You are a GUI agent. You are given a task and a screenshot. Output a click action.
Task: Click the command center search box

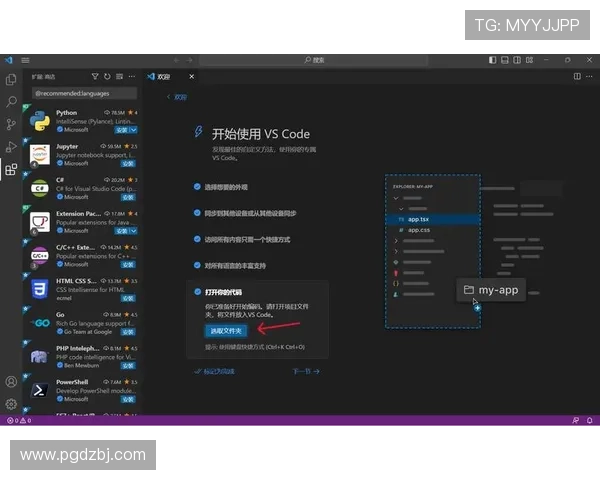pos(313,60)
